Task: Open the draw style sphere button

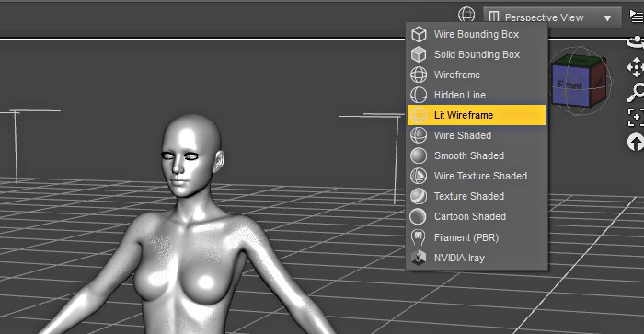Action: pyautogui.click(x=466, y=15)
